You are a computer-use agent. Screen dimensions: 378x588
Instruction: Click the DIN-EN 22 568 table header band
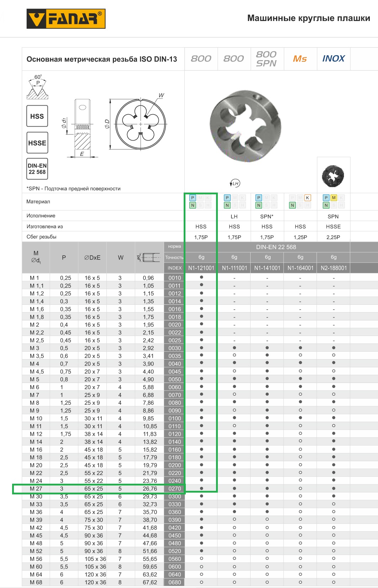pos(276,247)
